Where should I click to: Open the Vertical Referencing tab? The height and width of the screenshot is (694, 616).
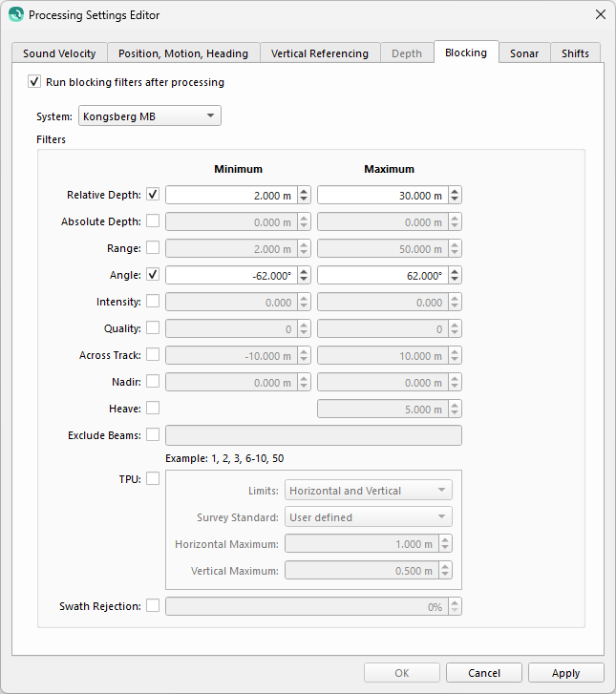tap(319, 53)
